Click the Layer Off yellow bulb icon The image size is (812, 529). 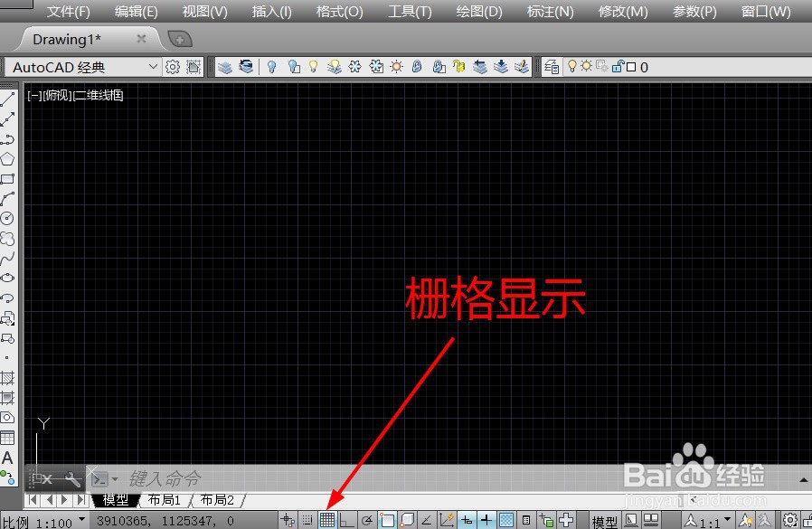point(313,67)
